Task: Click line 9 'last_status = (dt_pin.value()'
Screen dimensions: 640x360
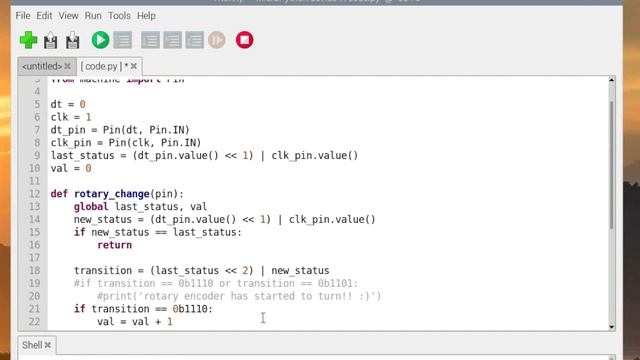Action: 204,156
